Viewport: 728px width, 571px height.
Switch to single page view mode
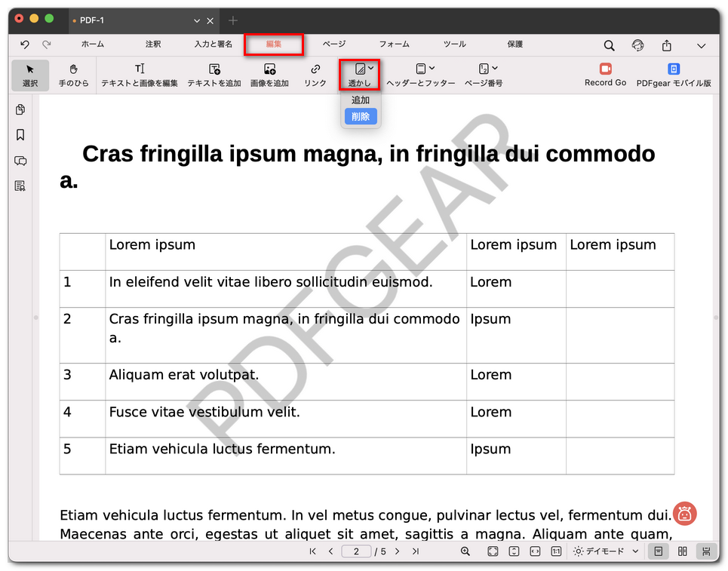pyautogui.click(x=659, y=551)
